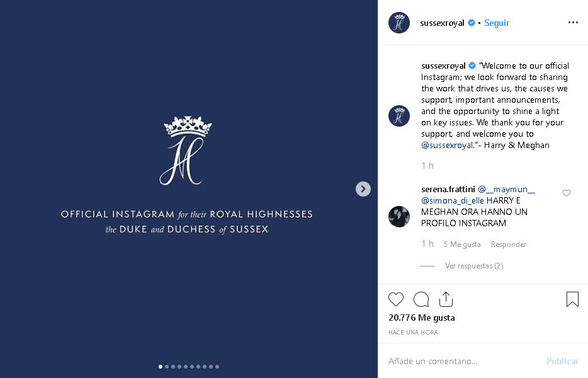
Task: Click Publicar to submit a comment
Action: pyautogui.click(x=562, y=361)
